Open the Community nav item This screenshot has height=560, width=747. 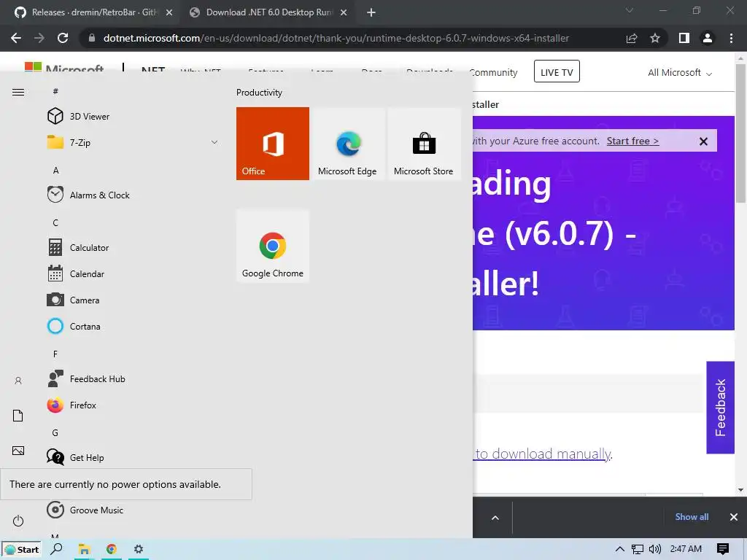pos(494,72)
